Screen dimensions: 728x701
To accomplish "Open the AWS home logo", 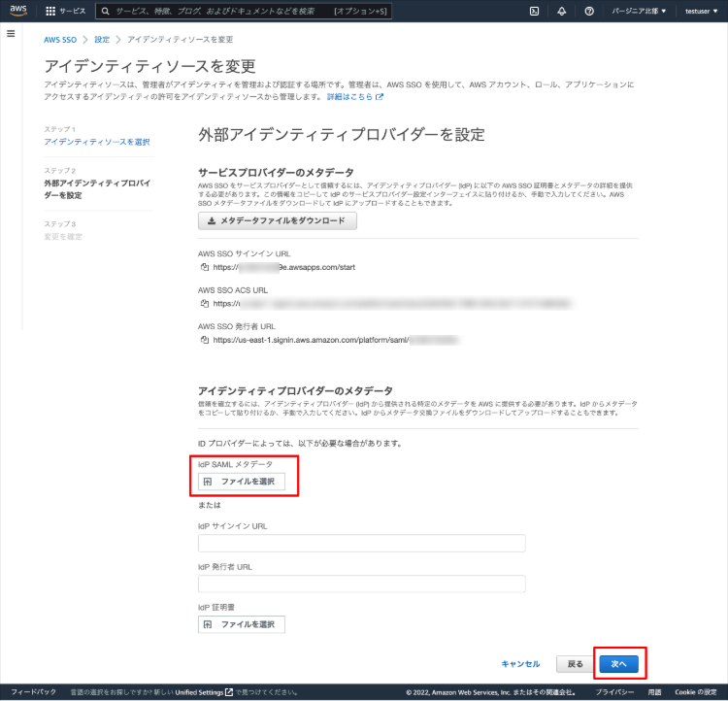I will pyautogui.click(x=18, y=11).
